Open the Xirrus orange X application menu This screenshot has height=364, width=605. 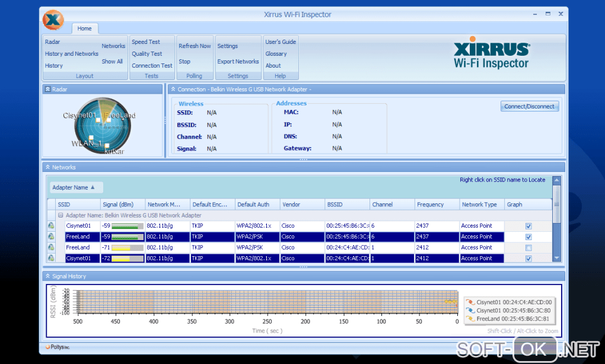[x=53, y=20]
